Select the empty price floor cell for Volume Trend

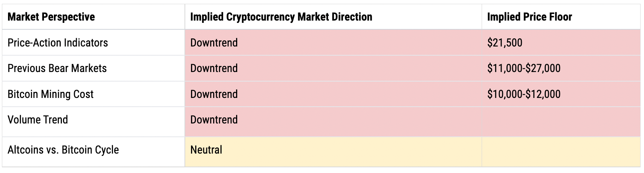point(561,122)
